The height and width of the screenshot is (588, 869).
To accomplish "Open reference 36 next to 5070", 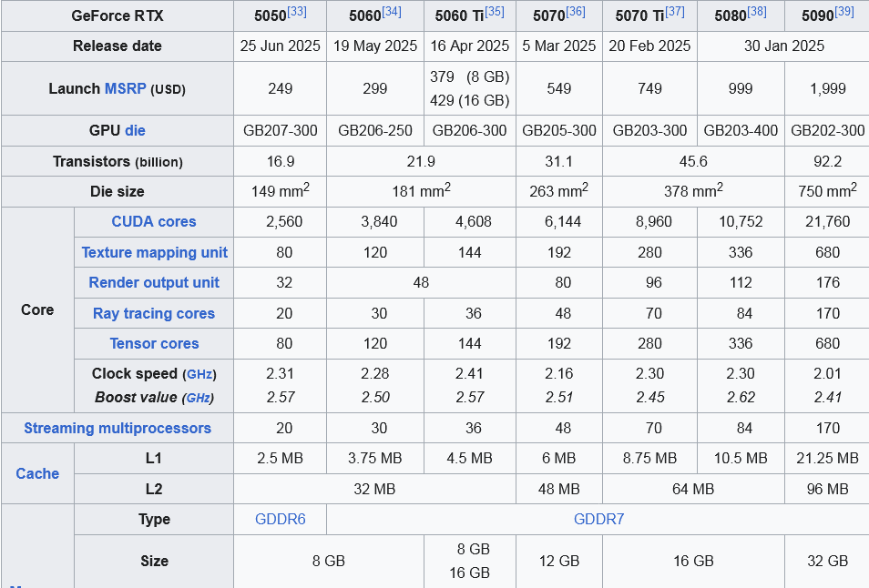I will tap(575, 11).
